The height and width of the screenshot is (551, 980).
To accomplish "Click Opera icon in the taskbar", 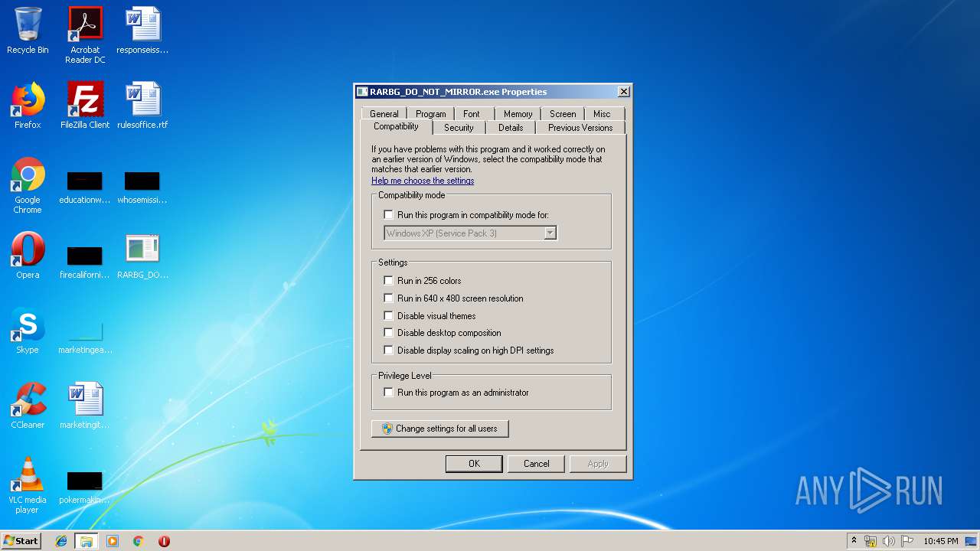I will (x=164, y=541).
